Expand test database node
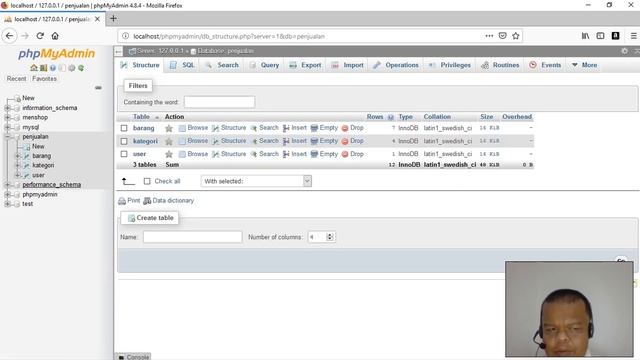640x360 pixels. tap(7, 204)
